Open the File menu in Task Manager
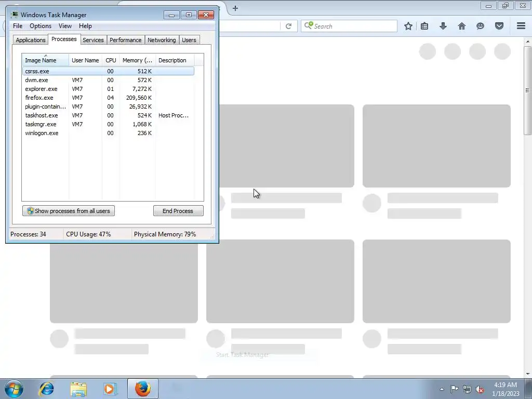Viewport: 532px width, 399px height. point(18,26)
